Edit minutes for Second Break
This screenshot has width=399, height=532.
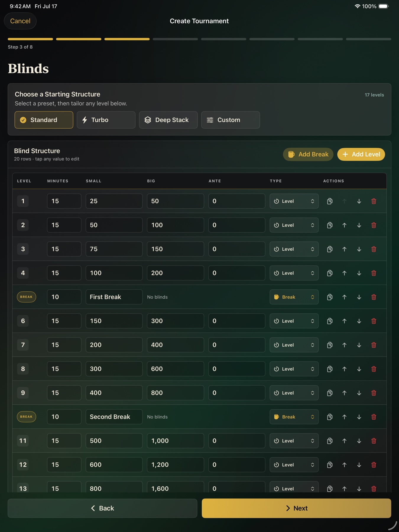point(64,417)
